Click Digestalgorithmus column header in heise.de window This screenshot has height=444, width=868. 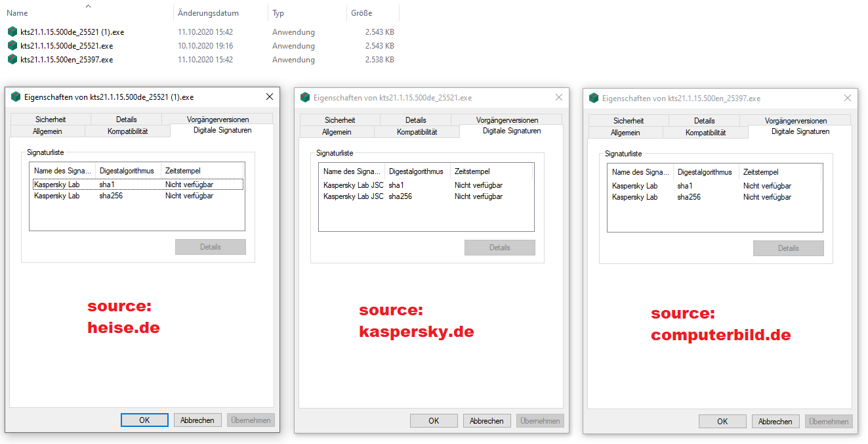click(x=128, y=171)
